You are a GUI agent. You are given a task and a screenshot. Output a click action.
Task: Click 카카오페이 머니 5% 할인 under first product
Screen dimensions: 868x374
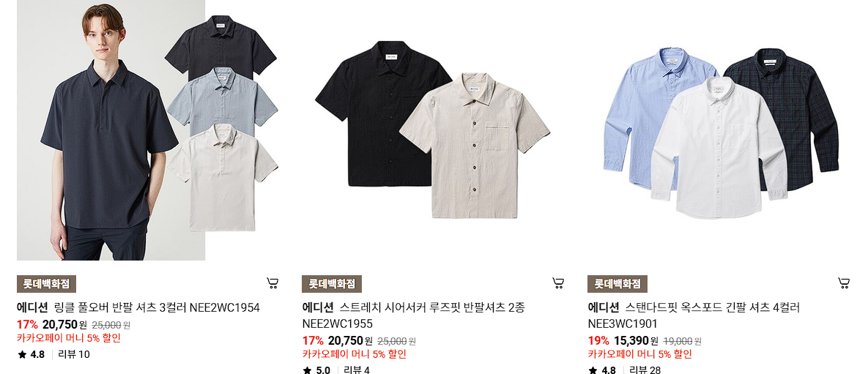tap(69, 338)
